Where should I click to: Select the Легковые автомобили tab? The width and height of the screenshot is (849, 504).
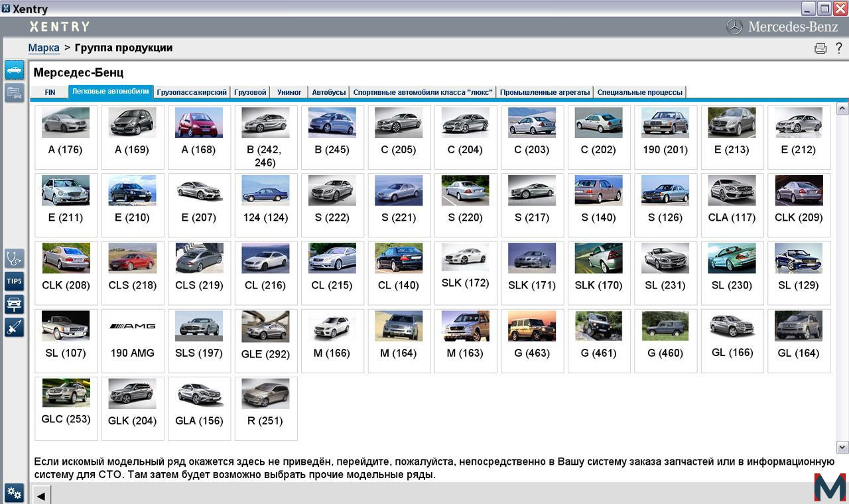click(x=111, y=92)
